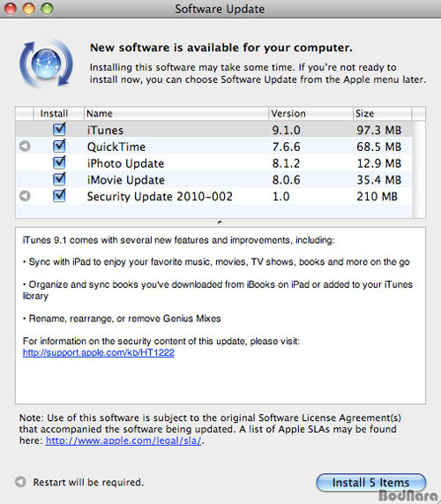
Task: Uncheck the QuickTime install checkbox
Action: coord(59,146)
